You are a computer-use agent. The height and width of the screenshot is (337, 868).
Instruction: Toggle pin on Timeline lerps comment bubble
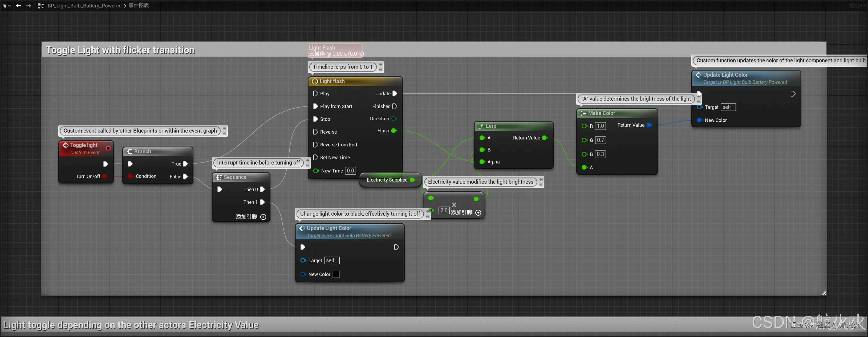380,65
